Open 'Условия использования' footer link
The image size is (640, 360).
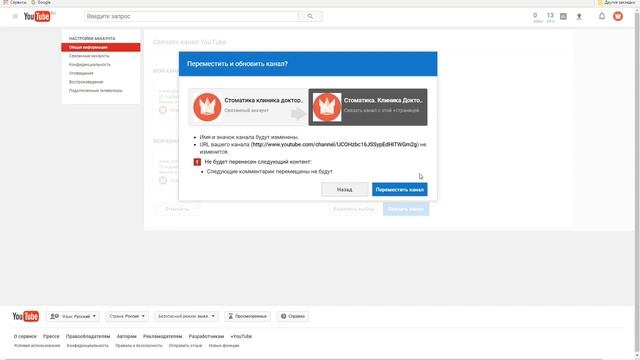click(37, 346)
